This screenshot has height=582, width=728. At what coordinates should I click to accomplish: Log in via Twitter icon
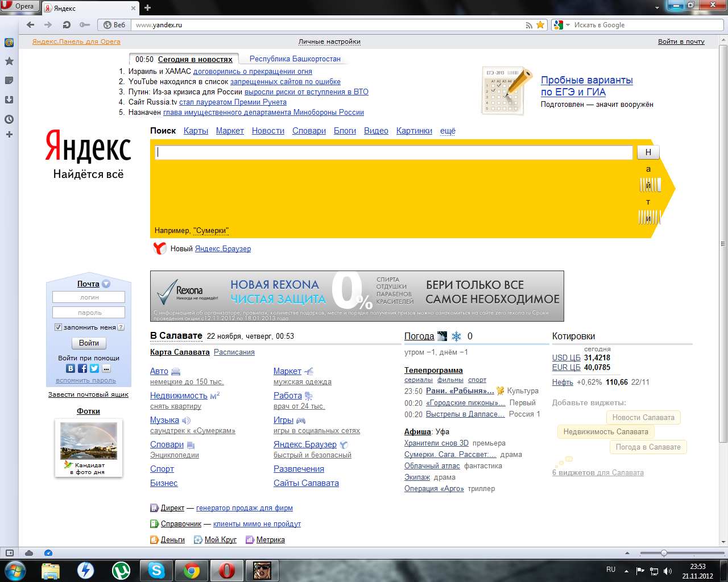tap(94, 369)
